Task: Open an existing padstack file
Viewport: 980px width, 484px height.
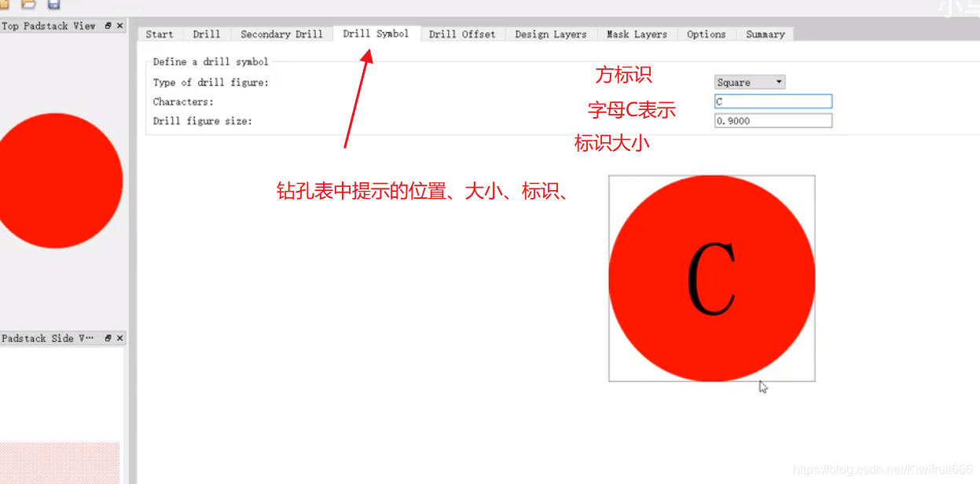Action: (x=28, y=5)
